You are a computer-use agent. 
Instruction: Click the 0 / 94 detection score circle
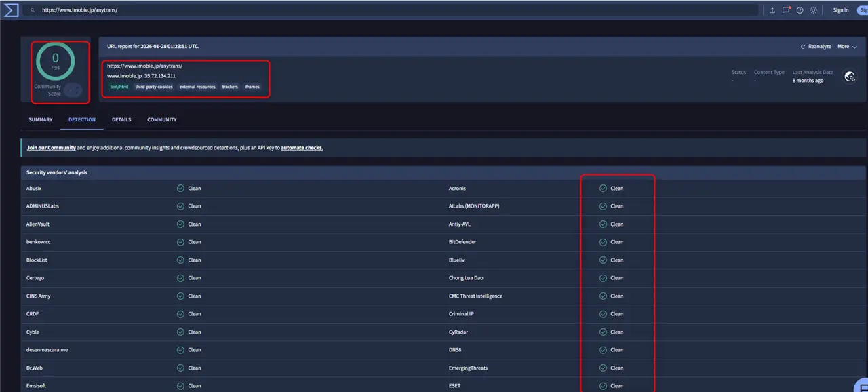[x=56, y=62]
